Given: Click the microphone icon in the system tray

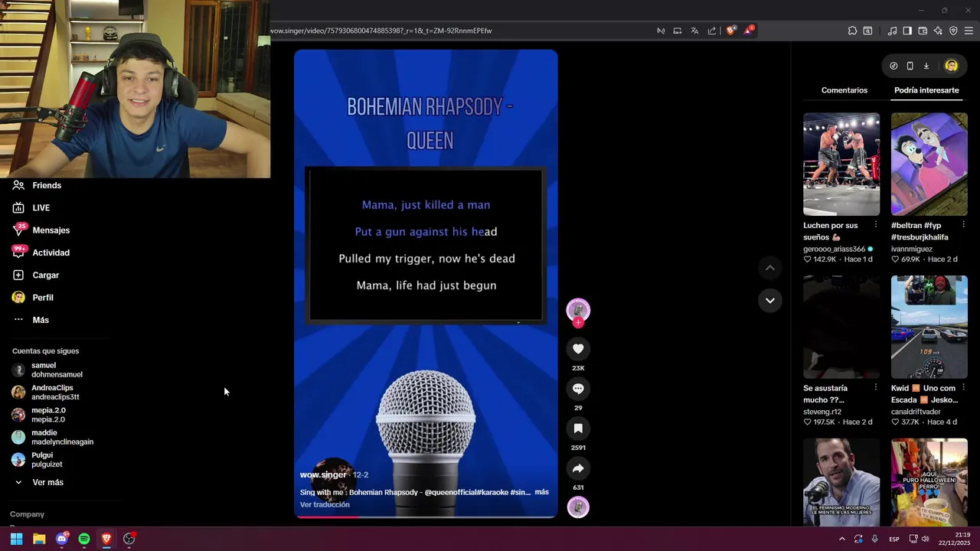Looking at the screenshot, I should pos(875,539).
